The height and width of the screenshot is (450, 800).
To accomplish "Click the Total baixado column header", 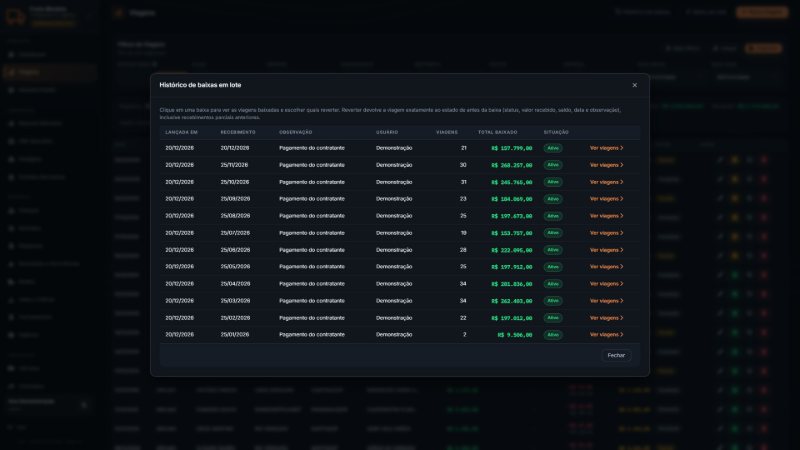I will 497,132.
